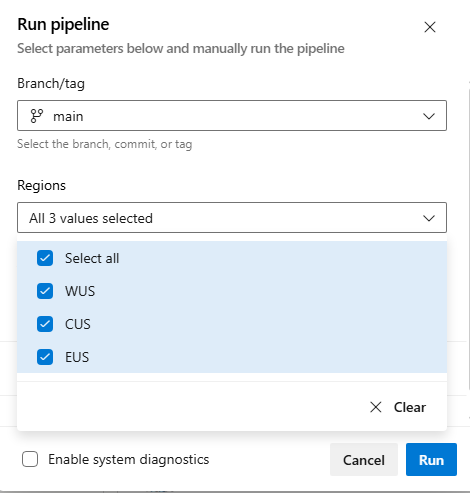Open the main branch selector field
The image size is (470, 493).
pos(232,115)
